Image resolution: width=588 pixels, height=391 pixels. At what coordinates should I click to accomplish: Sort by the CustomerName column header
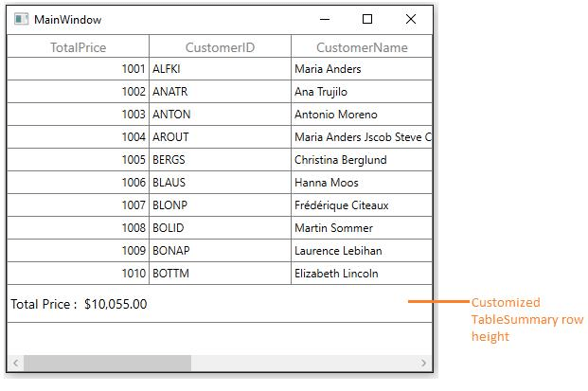362,46
